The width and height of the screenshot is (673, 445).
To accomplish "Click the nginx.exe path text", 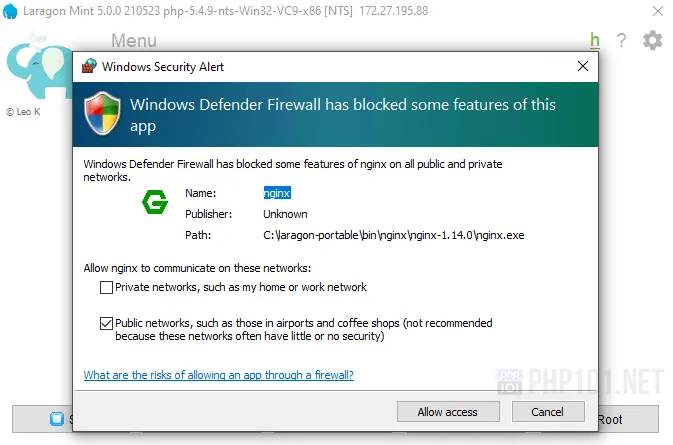I will tap(393, 236).
